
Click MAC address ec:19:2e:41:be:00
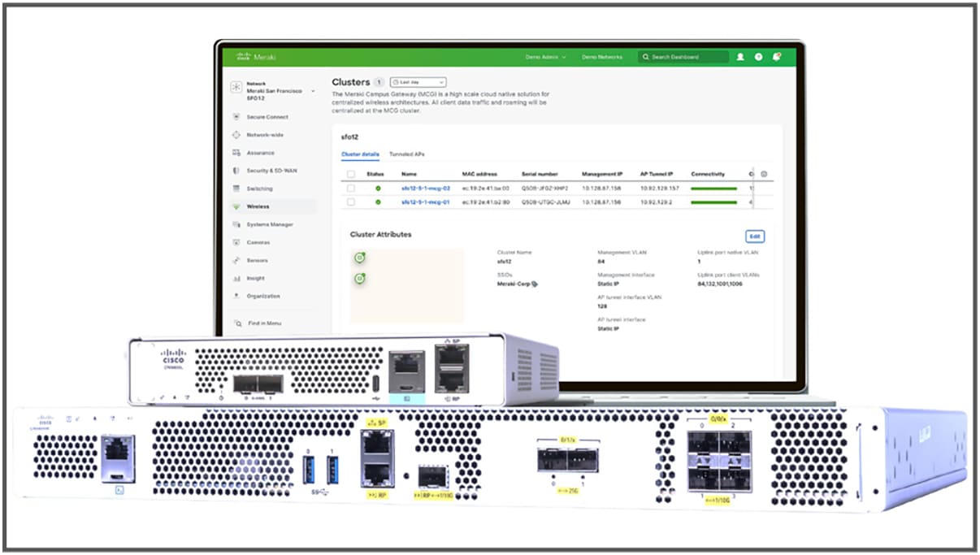[486, 189]
